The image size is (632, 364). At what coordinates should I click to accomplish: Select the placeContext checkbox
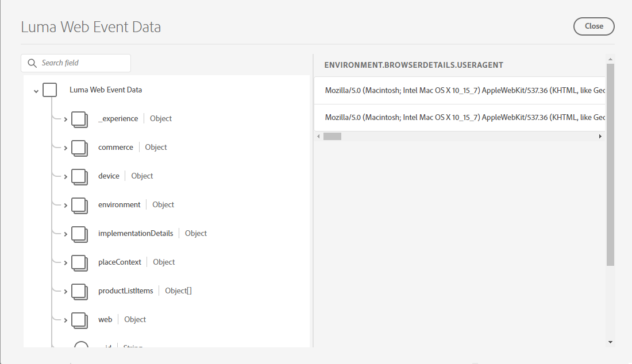[x=79, y=262]
